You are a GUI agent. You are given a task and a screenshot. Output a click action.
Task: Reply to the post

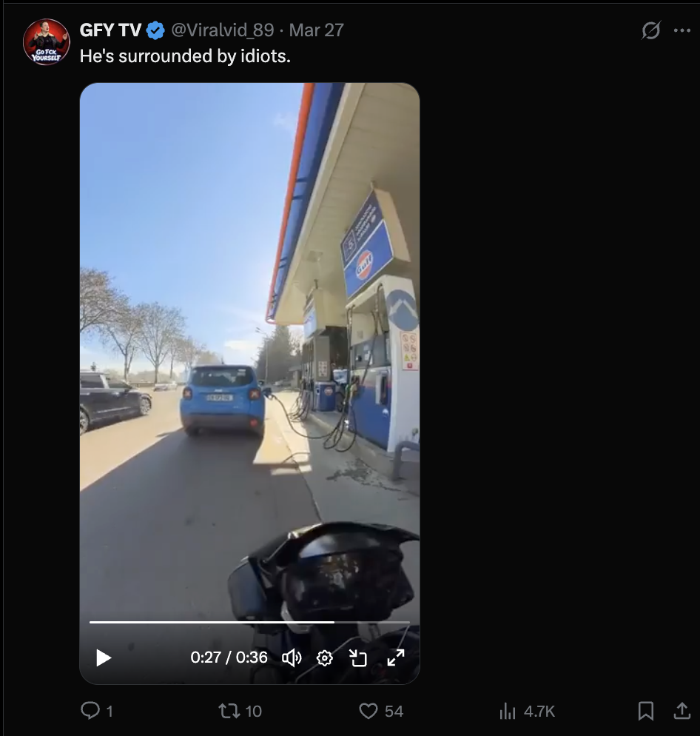tap(97, 711)
